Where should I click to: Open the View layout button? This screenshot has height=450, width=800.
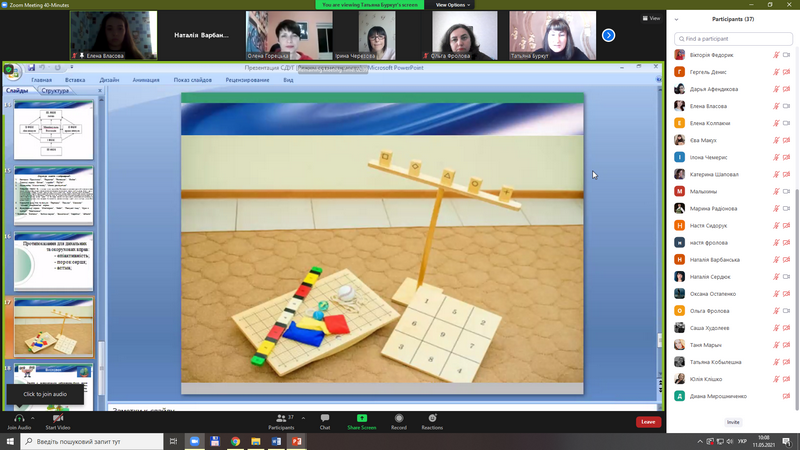tap(652, 18)
